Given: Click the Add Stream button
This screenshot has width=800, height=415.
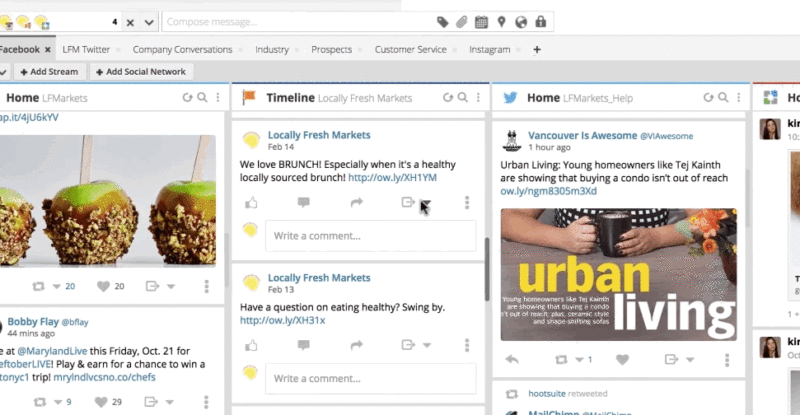Looking at the screenshot, I should click(47, 72).
